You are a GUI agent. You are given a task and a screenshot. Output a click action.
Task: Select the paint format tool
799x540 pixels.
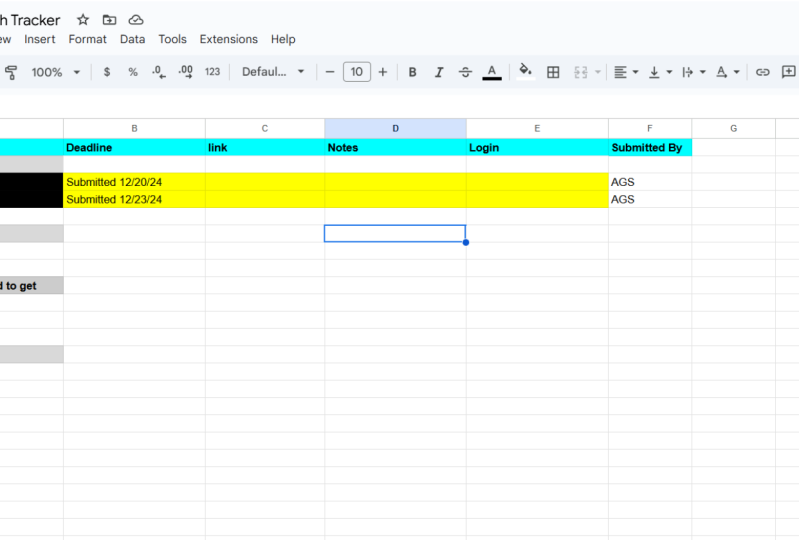click(x=11, y=72)
